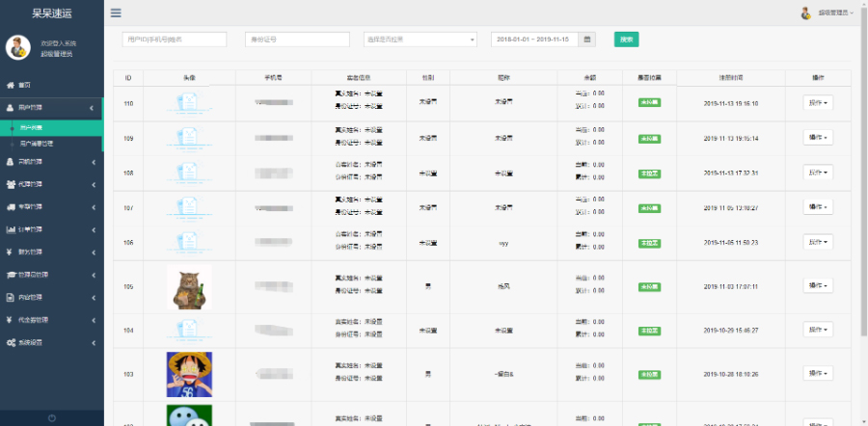Open the calendar icon beside date range
Screen dimensions: 868x426
pos(588,40)
